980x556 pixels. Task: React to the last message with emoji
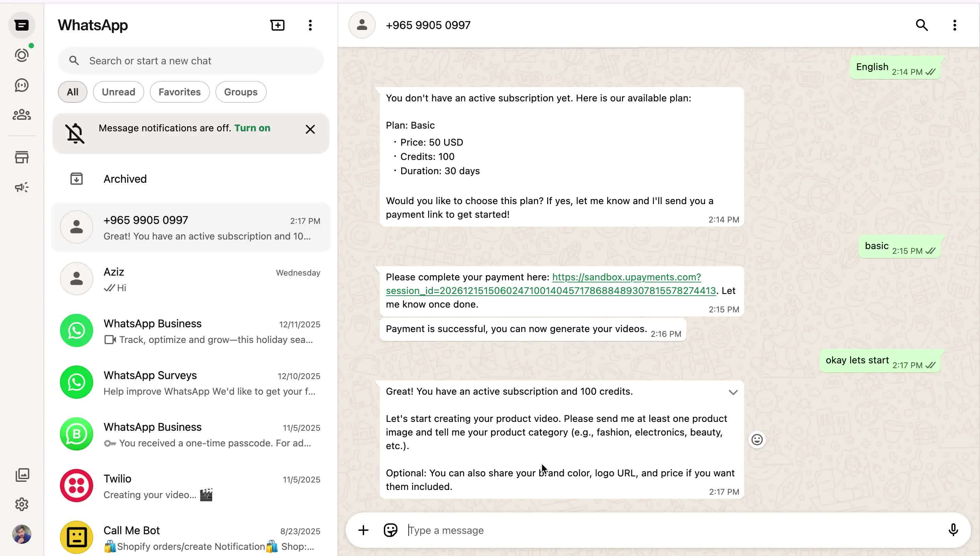point(757,440)
